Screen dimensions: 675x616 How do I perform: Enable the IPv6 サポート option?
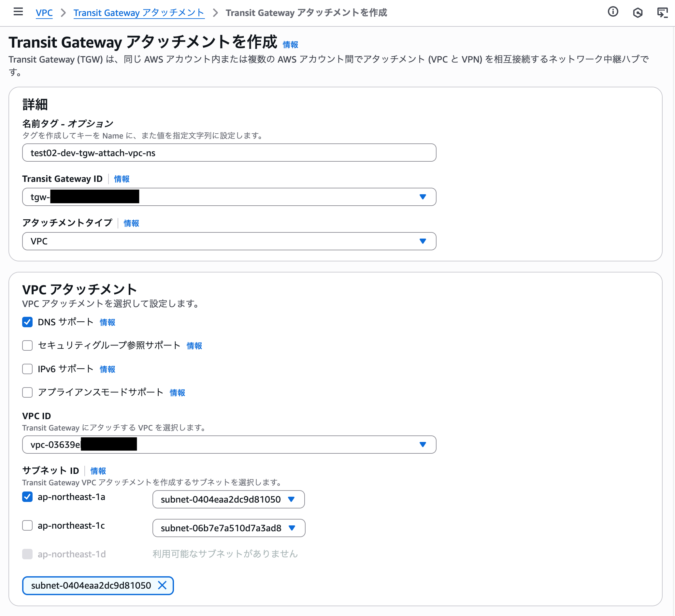coord(27,369)
